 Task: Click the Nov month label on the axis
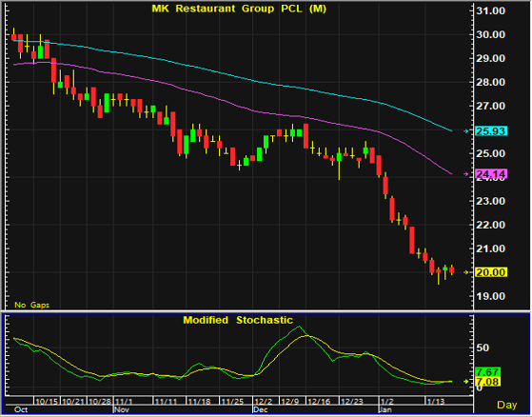point(122,409)
